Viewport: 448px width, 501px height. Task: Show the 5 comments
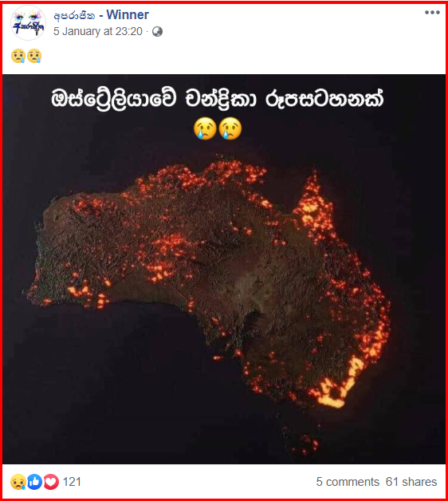point(348,482)
